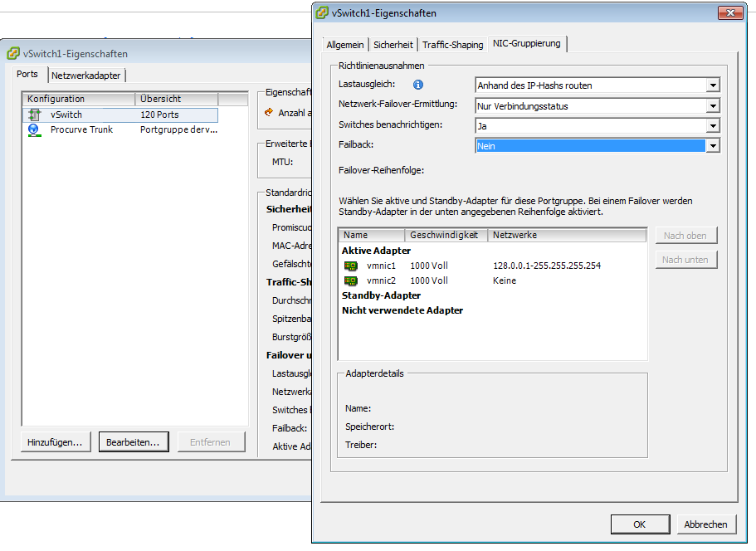This screenshot has width=756, height=551.
Task: Open the Netzwerkadapter tab
Action: coord(87,74)
